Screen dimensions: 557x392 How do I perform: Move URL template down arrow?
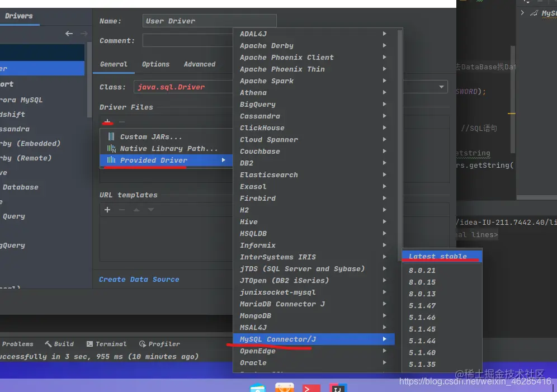pyautogui.click(x=151, y=210)
